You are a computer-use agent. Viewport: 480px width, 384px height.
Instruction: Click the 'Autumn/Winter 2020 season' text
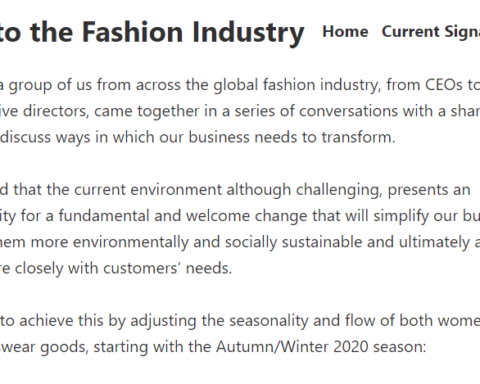coord(321,347)
